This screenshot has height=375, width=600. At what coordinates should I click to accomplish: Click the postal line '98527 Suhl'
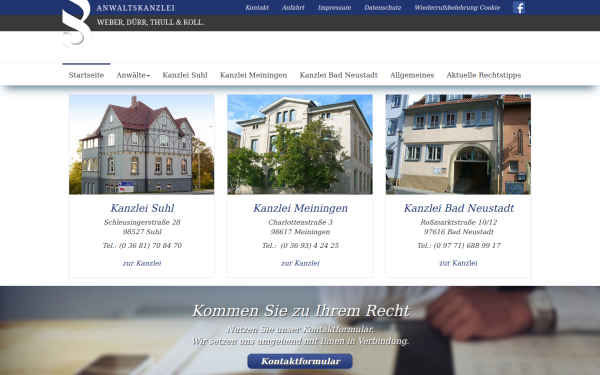142,232
